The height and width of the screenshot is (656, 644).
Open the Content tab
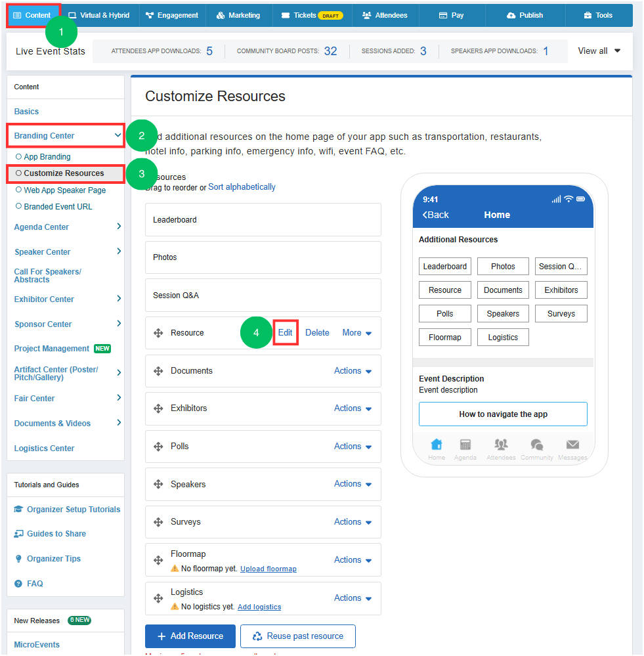(32, 16)
